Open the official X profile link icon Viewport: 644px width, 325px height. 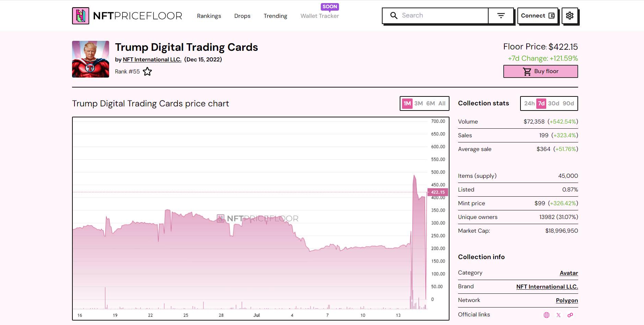559,315
